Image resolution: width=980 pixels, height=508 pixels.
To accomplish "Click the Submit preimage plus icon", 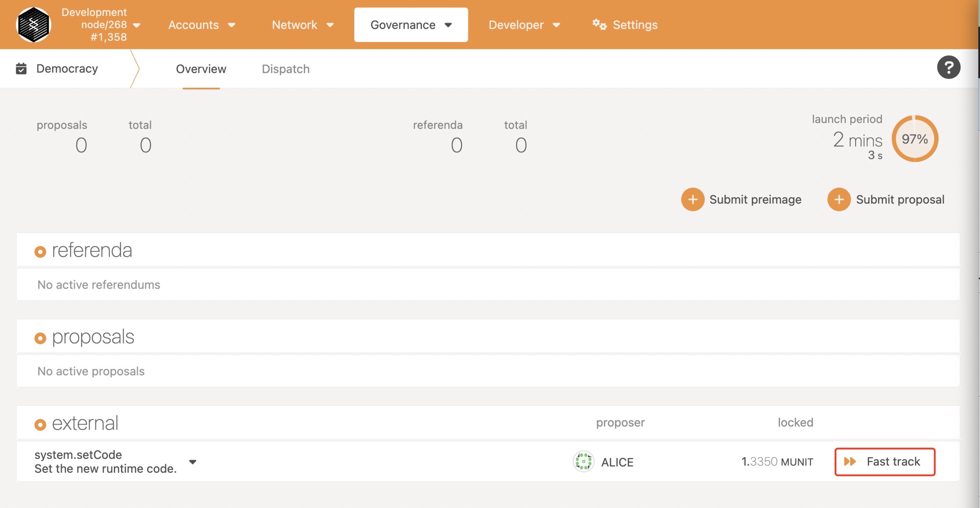I will click(693, 199).
